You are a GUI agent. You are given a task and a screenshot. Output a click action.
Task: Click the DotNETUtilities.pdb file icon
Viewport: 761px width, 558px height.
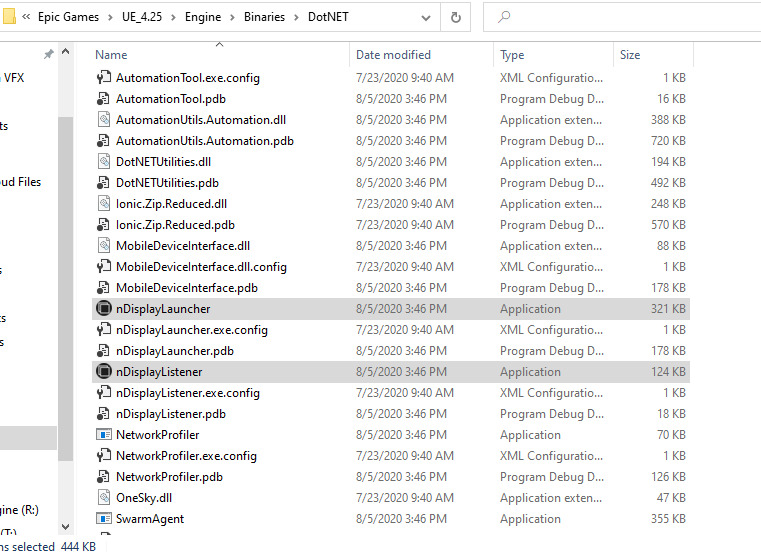(x=103, y=183)
